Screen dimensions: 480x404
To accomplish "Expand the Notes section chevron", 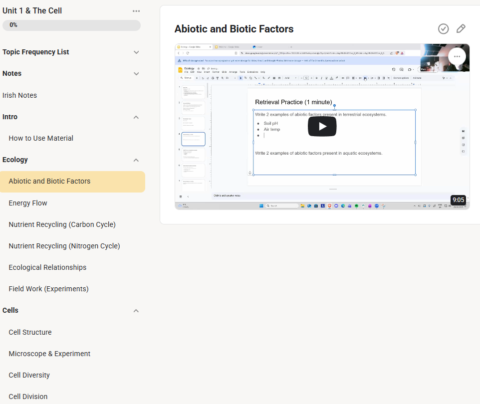I will [136, 74].
